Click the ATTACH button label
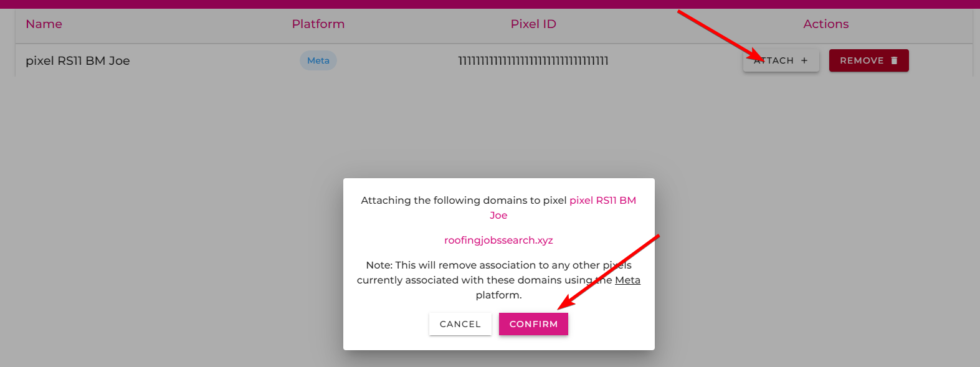Screen dimensions: 980x367 coord(774,60)
